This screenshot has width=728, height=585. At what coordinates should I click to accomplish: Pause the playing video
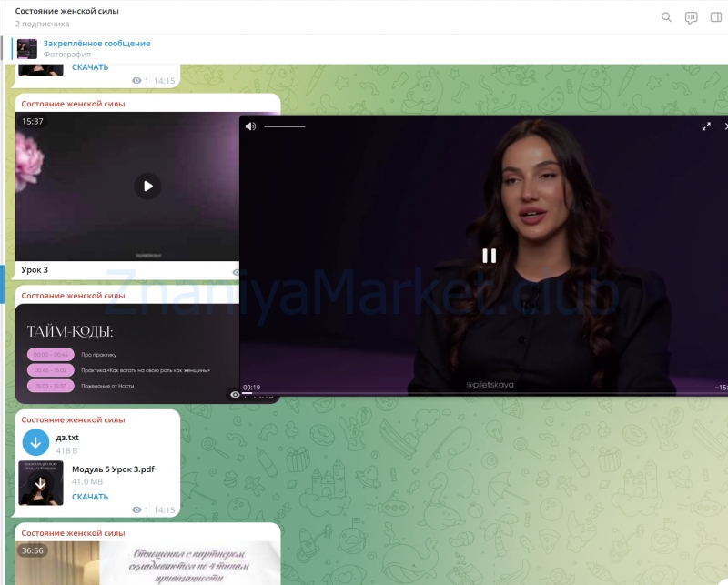489,256
